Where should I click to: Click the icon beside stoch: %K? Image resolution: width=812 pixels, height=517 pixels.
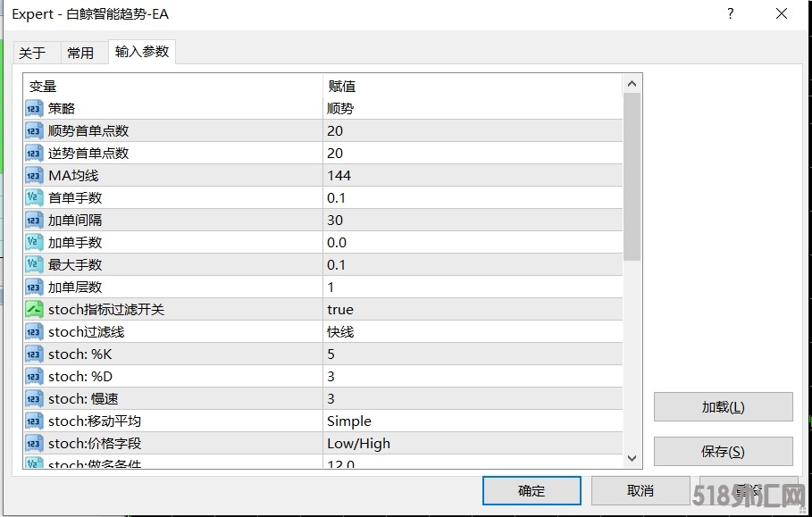point(34,354)
